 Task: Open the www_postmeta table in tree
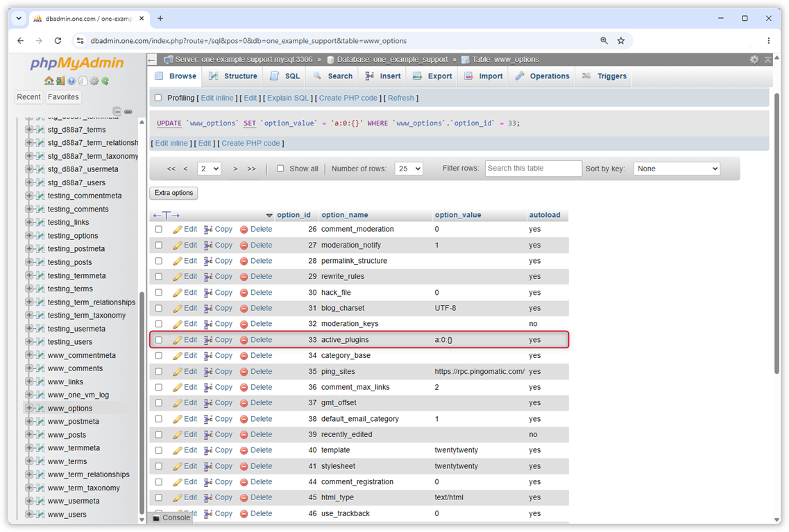click(x=74, y=422)
